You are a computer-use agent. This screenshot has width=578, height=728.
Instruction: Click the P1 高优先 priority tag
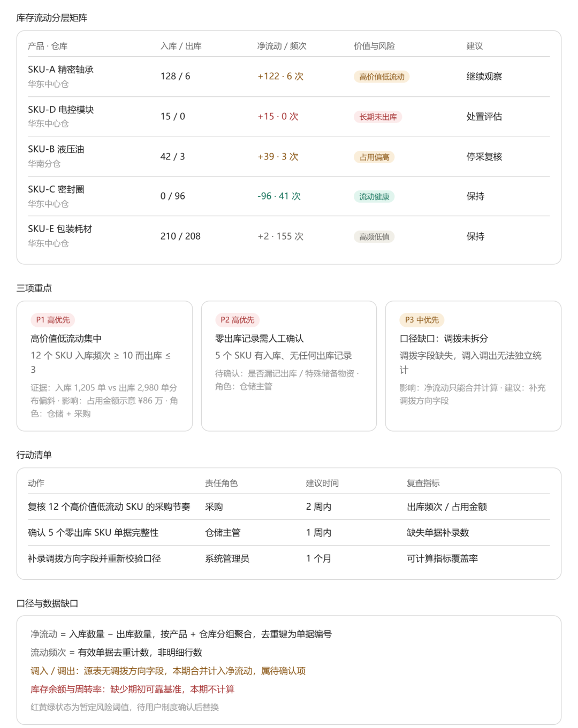[x=53, y=320]
